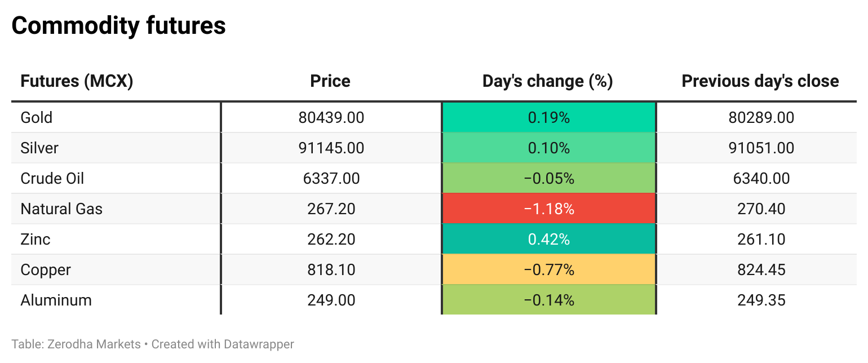Click the Futures (MCX) column header
This screenshot has width=868, height=363.
77,81
